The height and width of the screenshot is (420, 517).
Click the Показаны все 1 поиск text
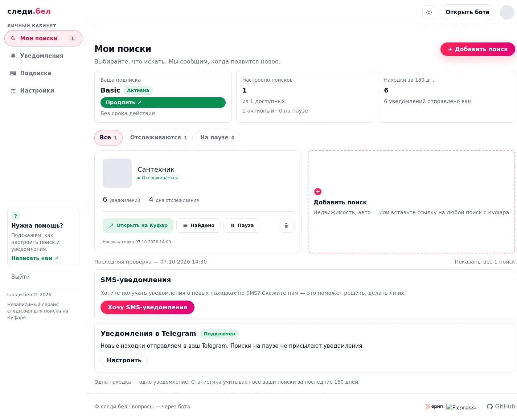485,262
